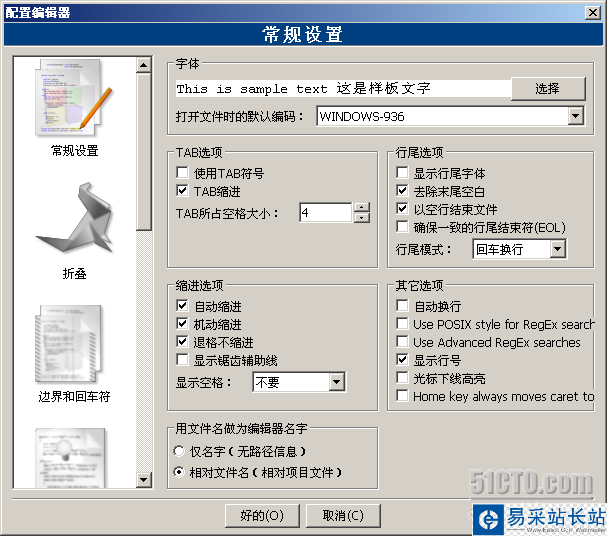The width and height of the screenshot is (607, 536).
Task: Select the lightbulb document icon in the sidebar
Action: click(70, 458)
